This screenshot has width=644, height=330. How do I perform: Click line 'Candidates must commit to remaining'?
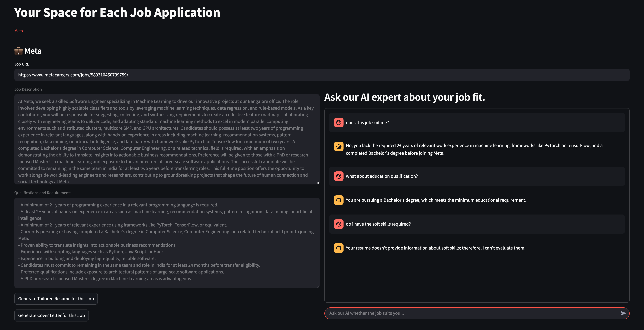tap(139, 265)
